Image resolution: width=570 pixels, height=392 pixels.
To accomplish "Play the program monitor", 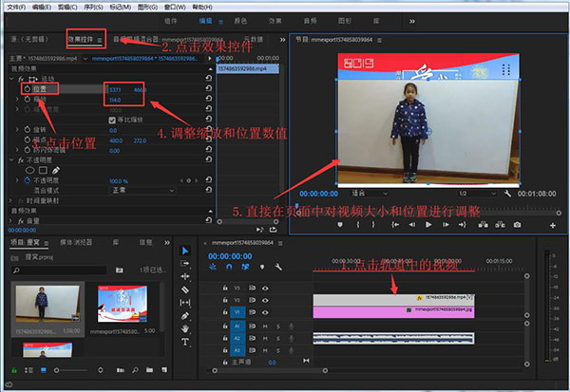I will (428, 225).
